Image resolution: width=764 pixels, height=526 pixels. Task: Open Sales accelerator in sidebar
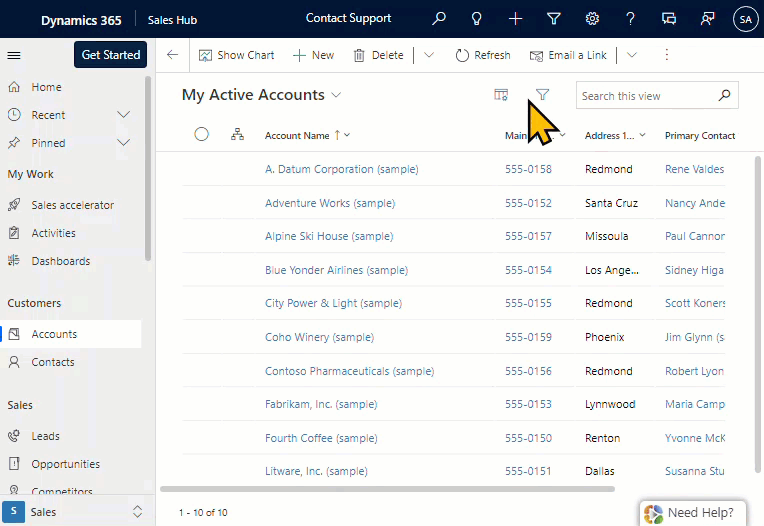point(73,205)
